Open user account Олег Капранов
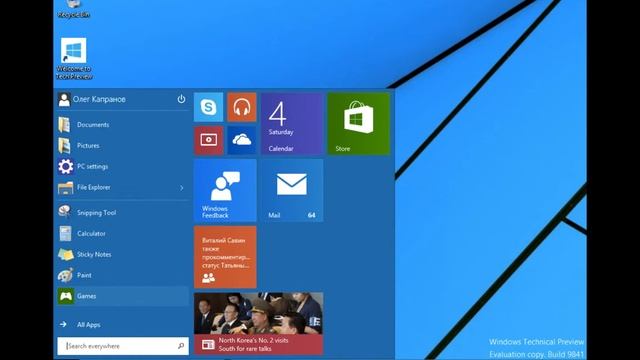The image size is (640, 360). pos(99,99)
